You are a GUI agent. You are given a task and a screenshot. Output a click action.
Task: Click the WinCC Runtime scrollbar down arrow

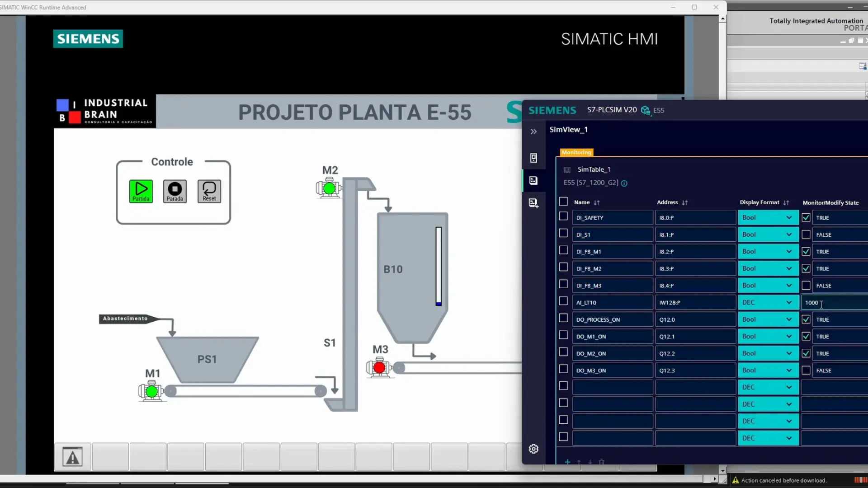pyautogui.click(x=722, y=470)
